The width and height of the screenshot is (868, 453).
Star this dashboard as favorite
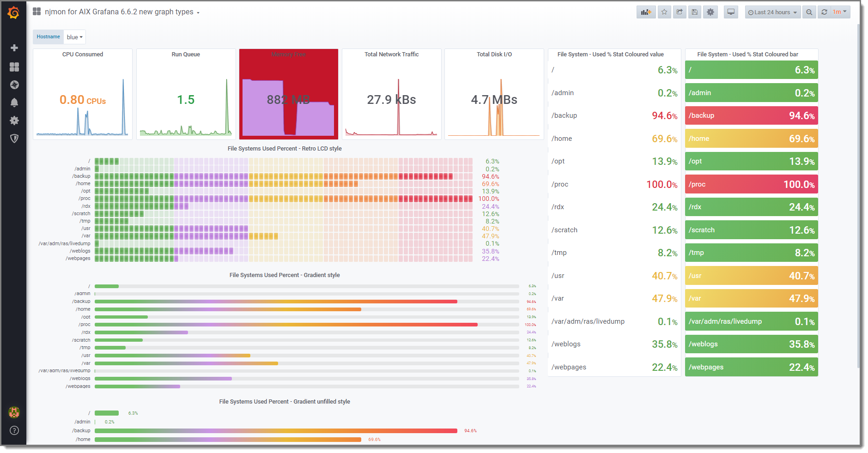pos(664,12)
